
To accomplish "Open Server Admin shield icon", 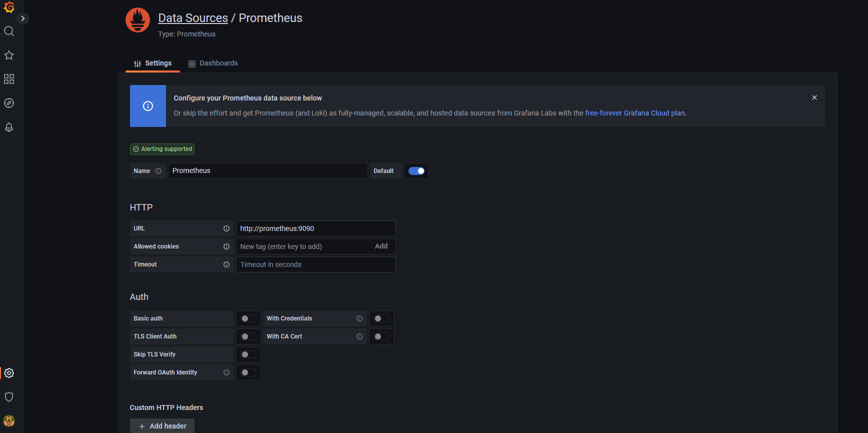I will (x=9, y=397).
